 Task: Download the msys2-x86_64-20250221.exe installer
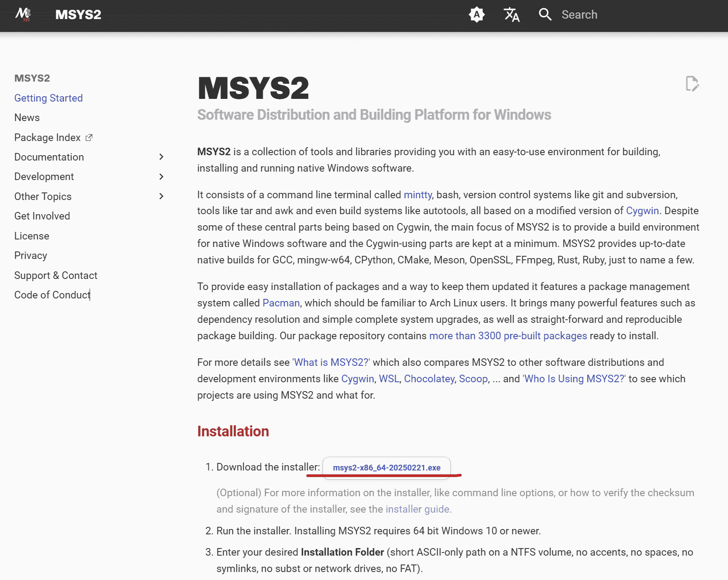(x=386, y=467)
